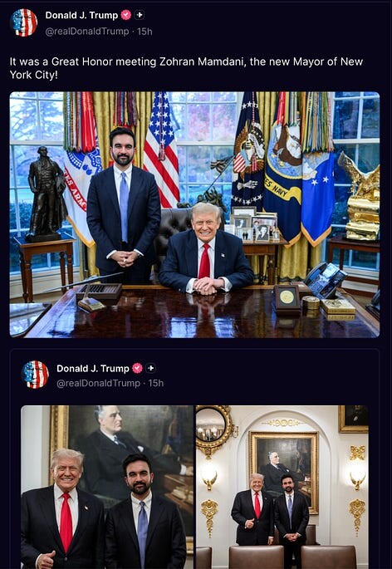Image resolution: width=392 pixels, height=569 pixels.
Task: Click the 15h timestamp of top post
Action: pos(145,32)
